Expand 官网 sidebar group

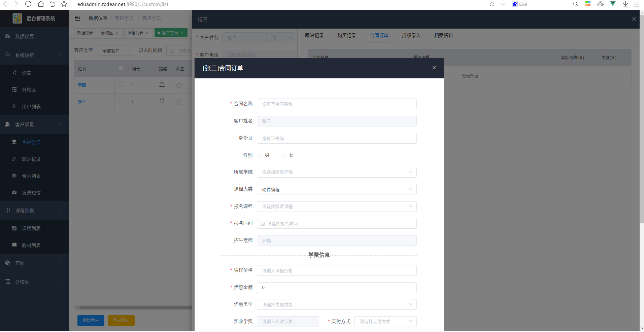point(34,263)
